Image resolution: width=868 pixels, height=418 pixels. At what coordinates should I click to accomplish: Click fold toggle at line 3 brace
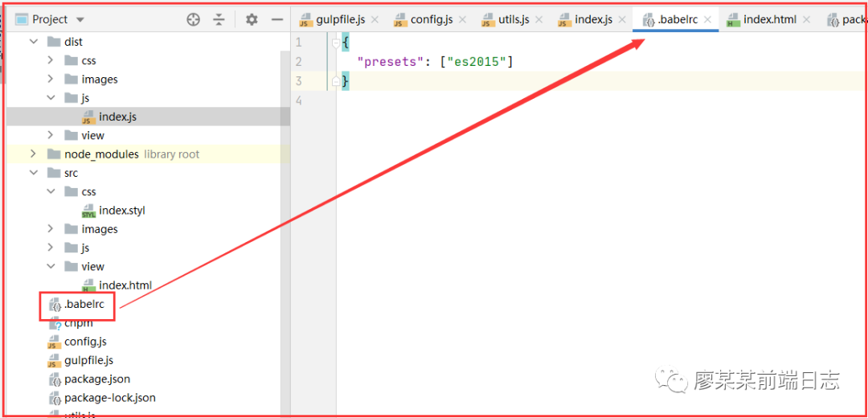[x=336, y=81]
